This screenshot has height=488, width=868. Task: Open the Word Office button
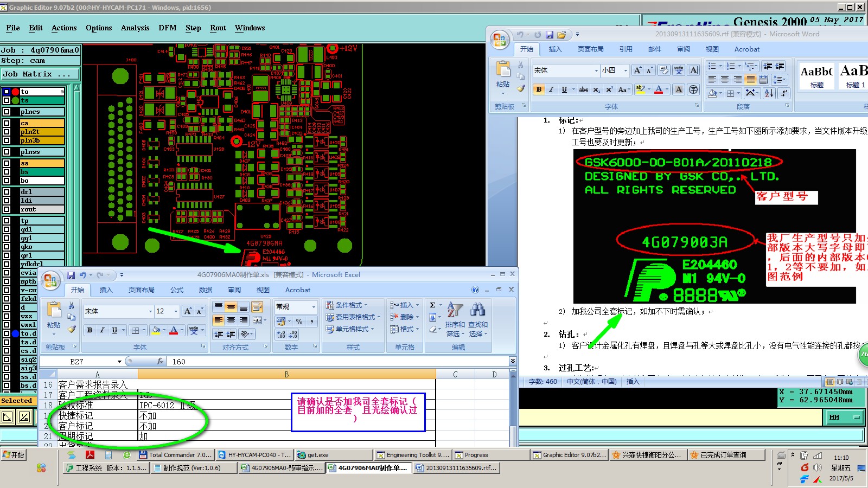point(500,40)
